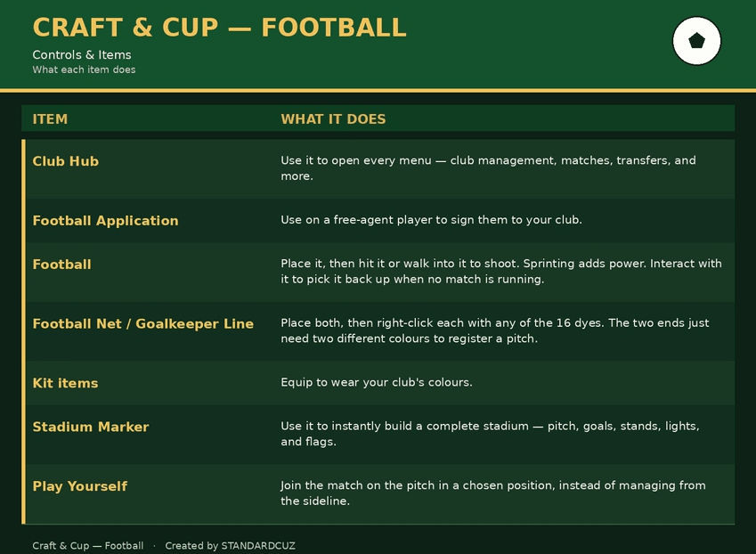Select the Football item name
This screenshot has width=756, height=554.
(x=61, y=265)
